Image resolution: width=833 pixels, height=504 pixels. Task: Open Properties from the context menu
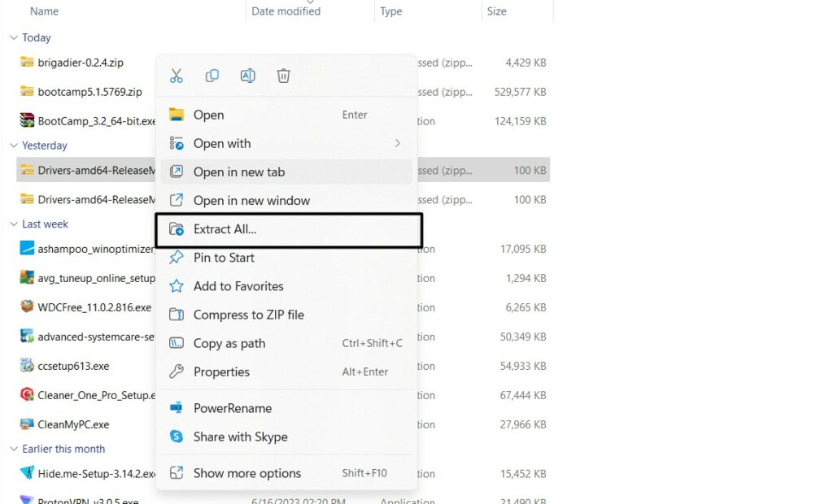[x=221, y=371]
